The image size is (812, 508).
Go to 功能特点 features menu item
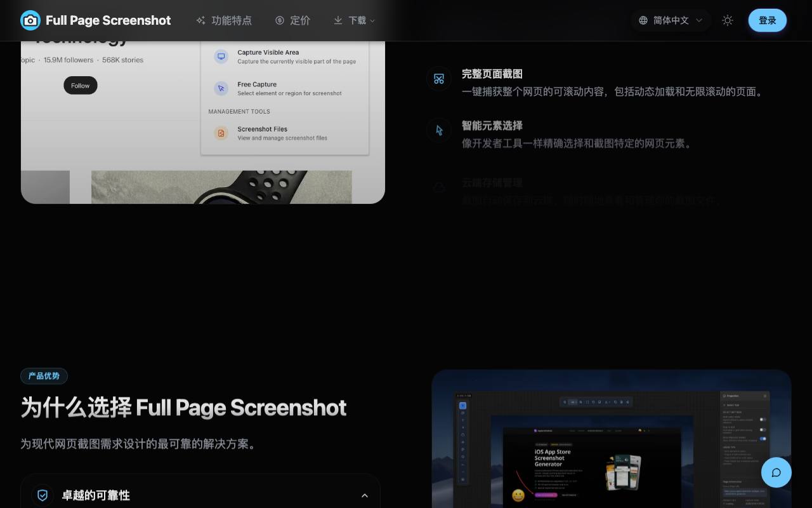tap(224, 20)
